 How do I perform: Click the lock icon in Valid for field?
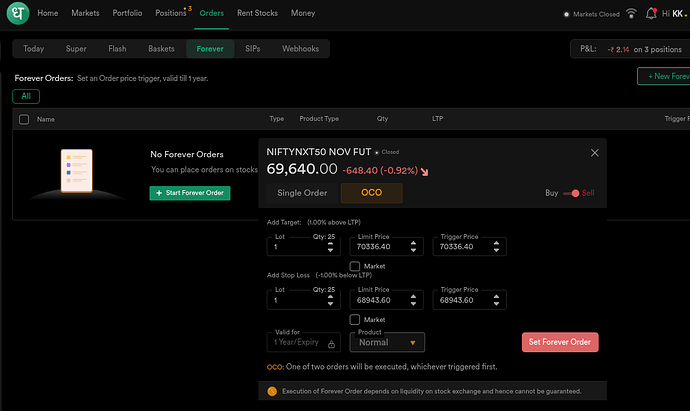pyautogui.click(x=331, y=343)
